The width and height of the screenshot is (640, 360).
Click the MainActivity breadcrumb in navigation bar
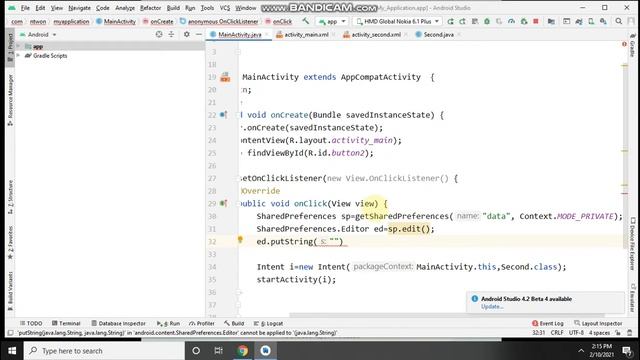pos(116,21)
